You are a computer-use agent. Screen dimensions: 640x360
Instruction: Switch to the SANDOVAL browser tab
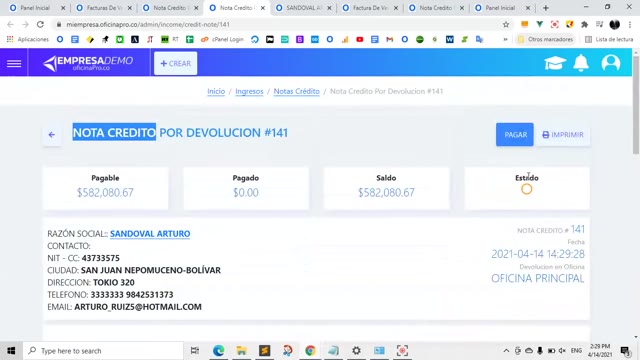(x=303, y=8)
